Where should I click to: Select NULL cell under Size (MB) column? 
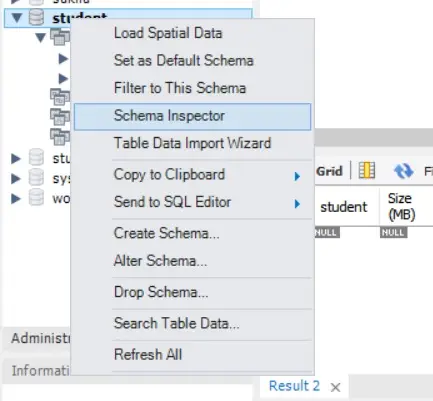click(394, 232)
